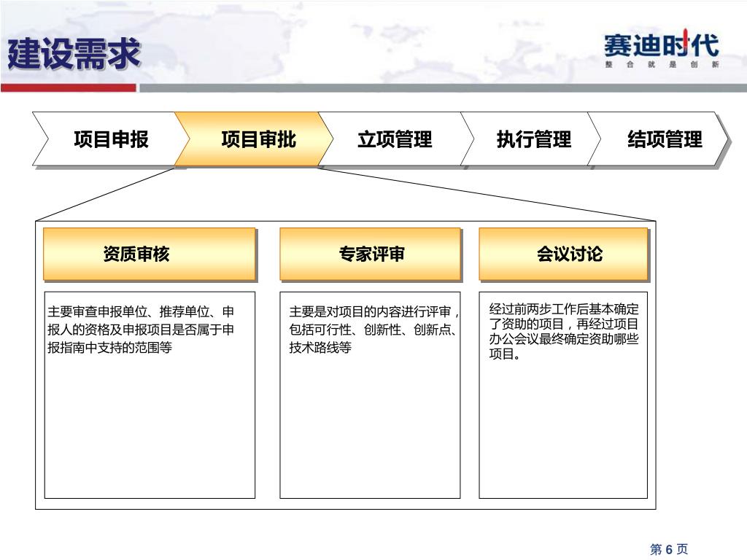The image size is (747, 560).
Task: Click the page number 第 6 页
Action: pos(670,549)
